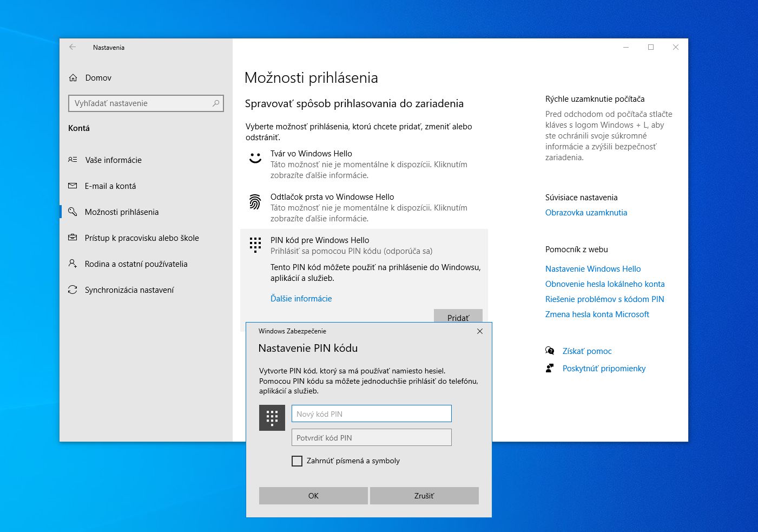Open Zmena hesla konta Microsoft link

coord(597,314)
